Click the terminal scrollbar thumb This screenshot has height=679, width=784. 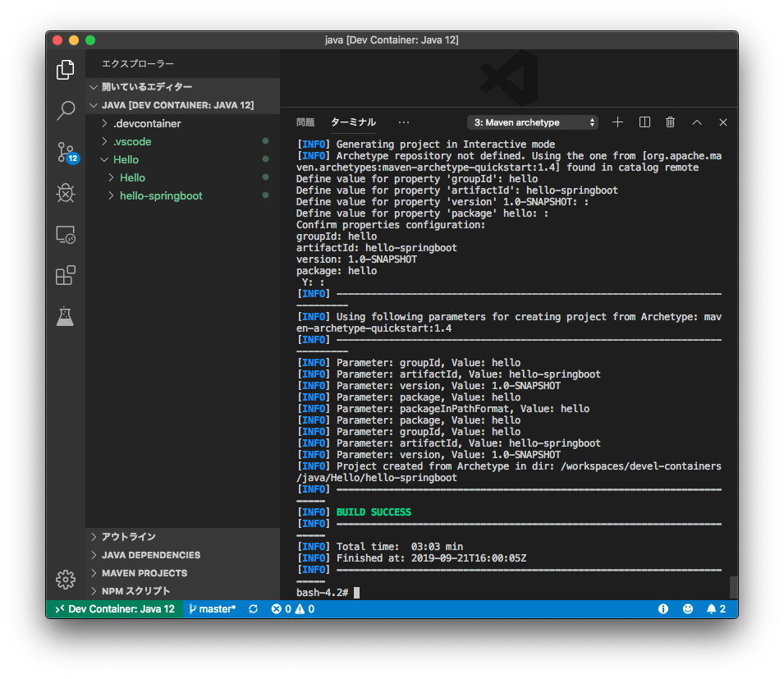pyautogui.click(x=733, y=588)
